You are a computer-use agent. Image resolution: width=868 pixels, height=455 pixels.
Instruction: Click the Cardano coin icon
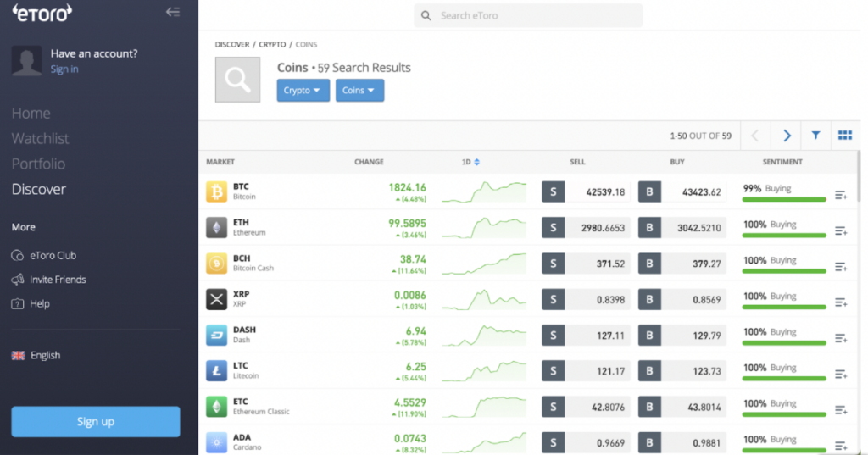216,442
